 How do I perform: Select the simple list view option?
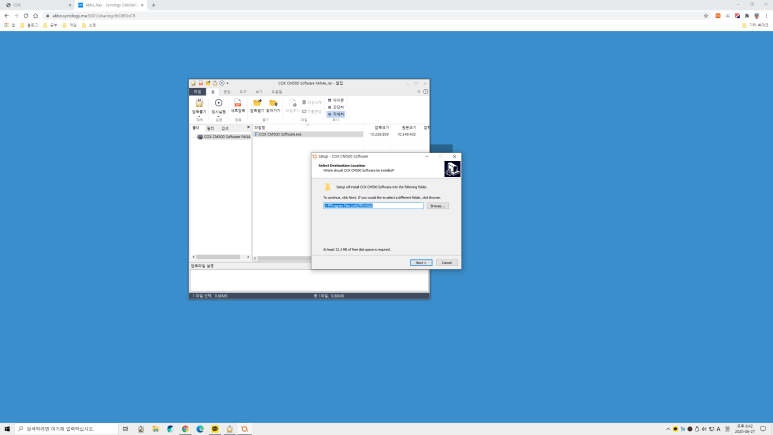click(336, 107)
